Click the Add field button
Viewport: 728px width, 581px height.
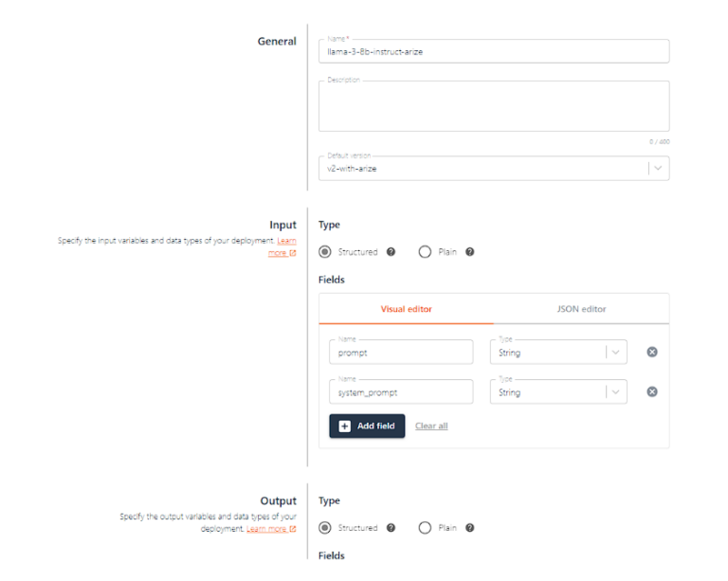pos(367,426)
